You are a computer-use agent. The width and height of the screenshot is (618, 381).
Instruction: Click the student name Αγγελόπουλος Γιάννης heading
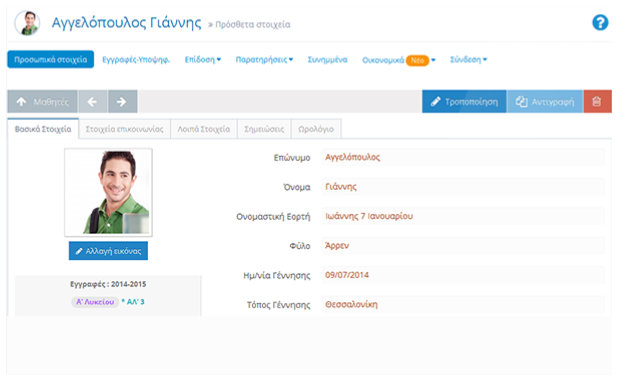tap(127, 23)
